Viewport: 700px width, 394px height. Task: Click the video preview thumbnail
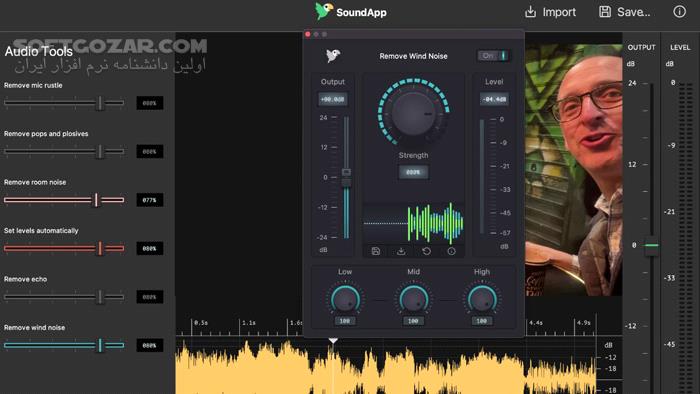coord(573,170)
